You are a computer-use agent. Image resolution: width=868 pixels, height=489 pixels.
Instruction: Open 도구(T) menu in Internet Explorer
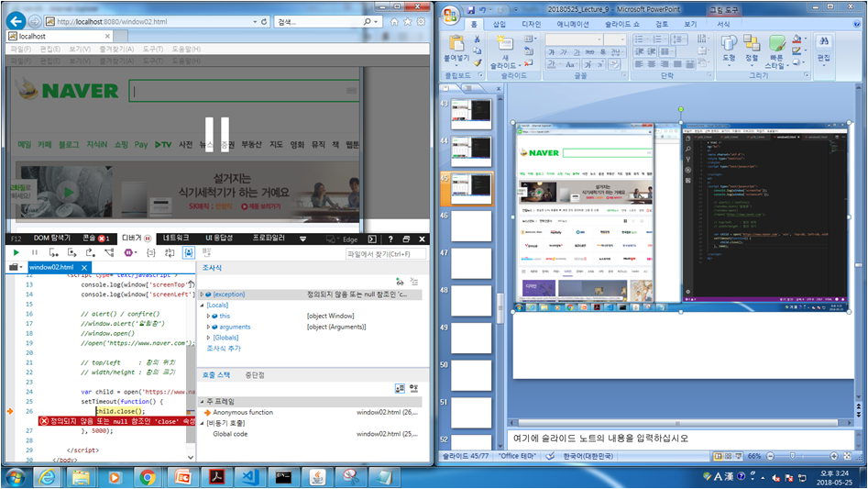pos(153,50)
